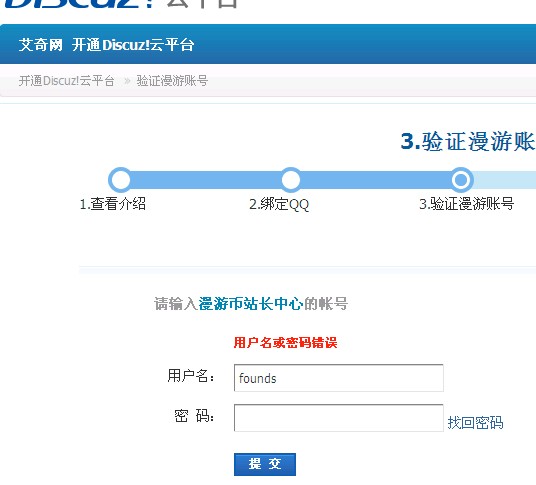Select step circle for 2.绑定QQ

pos(291,179)
